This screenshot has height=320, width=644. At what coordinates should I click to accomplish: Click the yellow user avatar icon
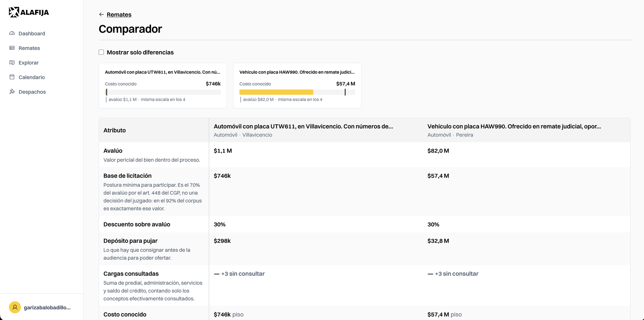15,307
